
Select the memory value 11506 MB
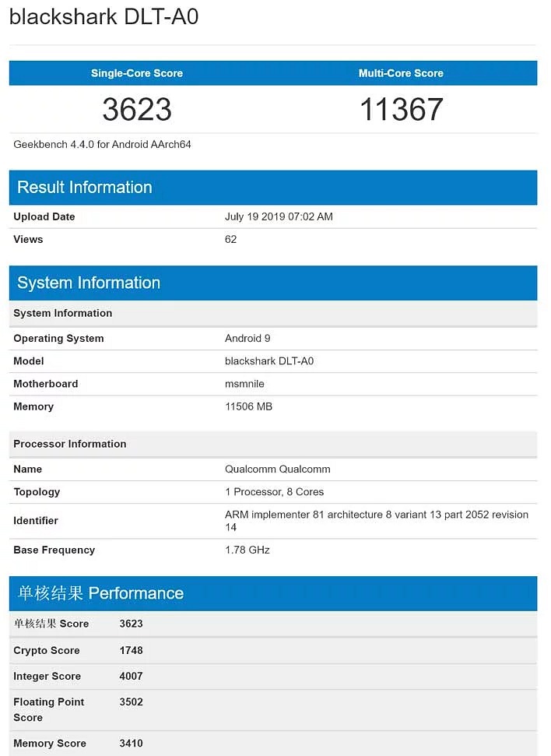(x=248, y=406)
